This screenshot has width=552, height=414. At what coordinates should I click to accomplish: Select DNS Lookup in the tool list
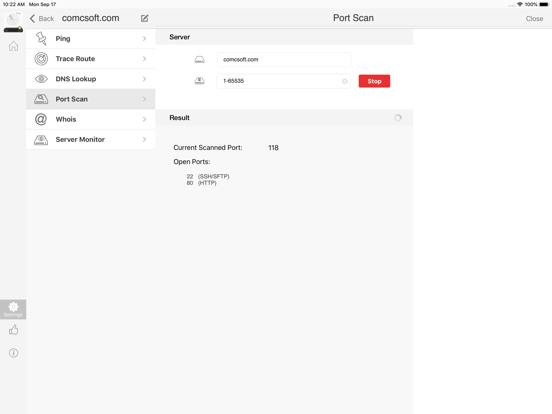point(90,79)
